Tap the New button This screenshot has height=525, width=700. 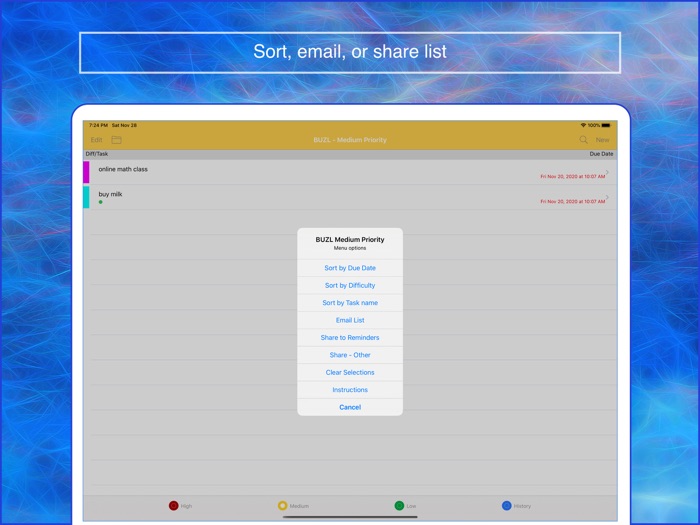tap(602, 140)
